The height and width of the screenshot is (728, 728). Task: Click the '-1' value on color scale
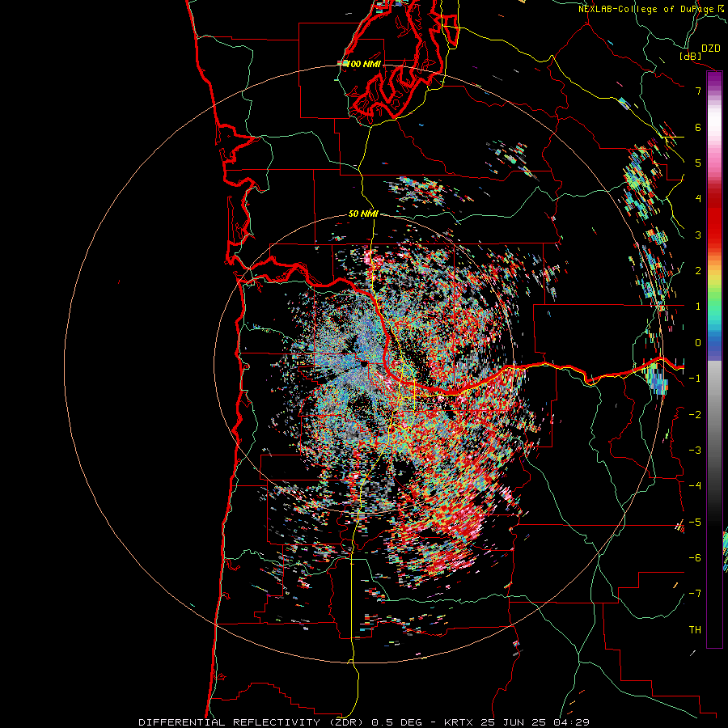695,379
